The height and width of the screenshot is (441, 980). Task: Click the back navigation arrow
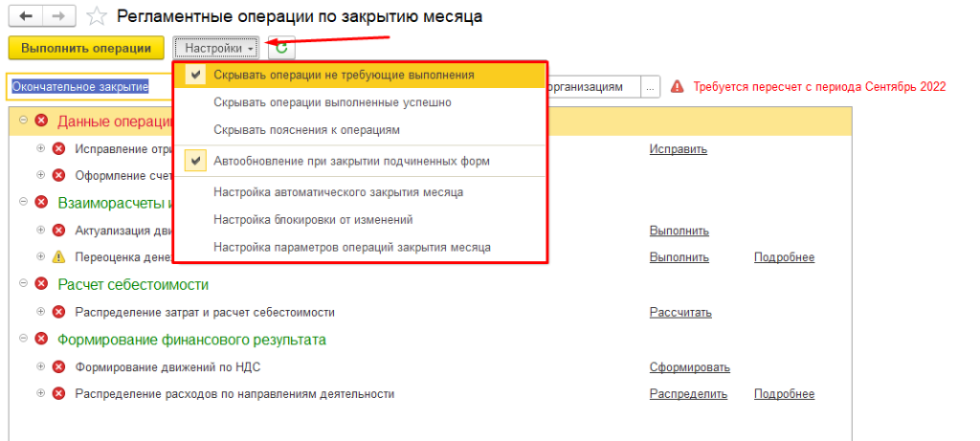[x=25, y=16]
